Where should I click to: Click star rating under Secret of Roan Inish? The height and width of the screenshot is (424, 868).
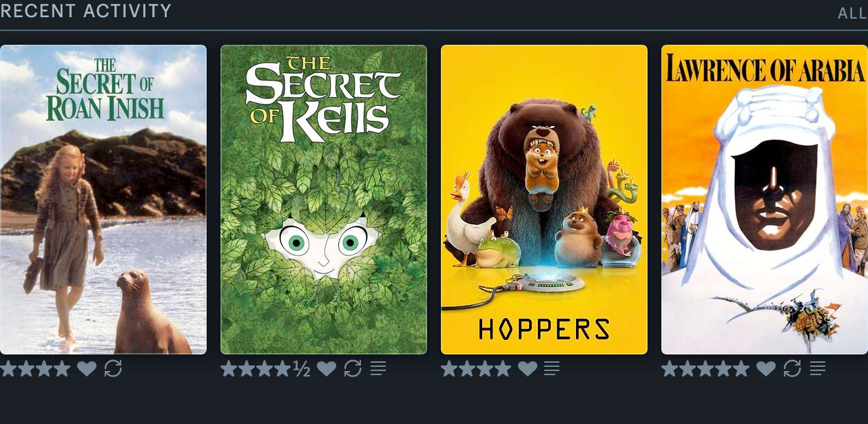point(35,369)
